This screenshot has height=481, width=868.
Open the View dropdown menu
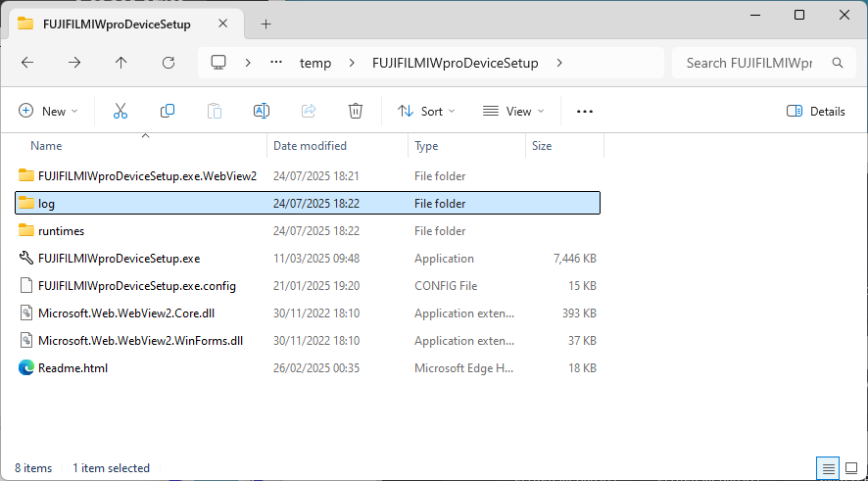(x=513, y=112)
